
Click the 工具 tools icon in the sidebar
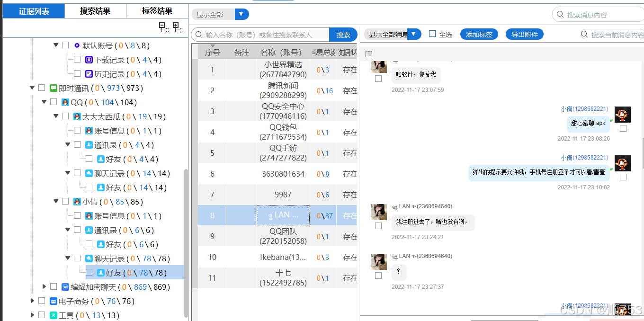tap(53, 315)
